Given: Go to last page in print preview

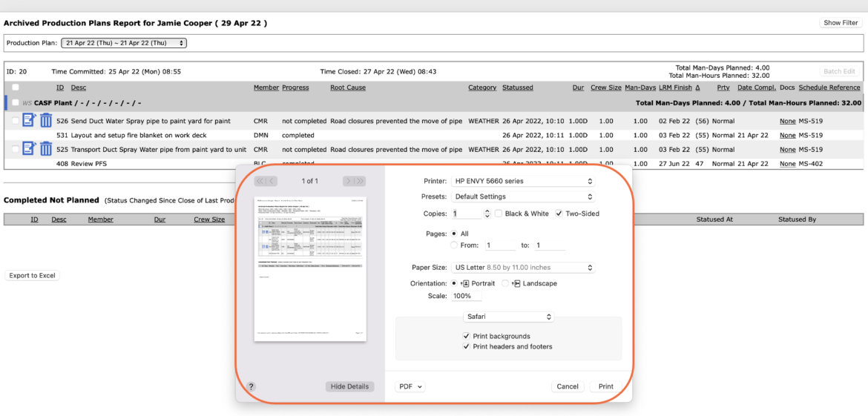Looking at the screenshot, I should pos(361,181).
